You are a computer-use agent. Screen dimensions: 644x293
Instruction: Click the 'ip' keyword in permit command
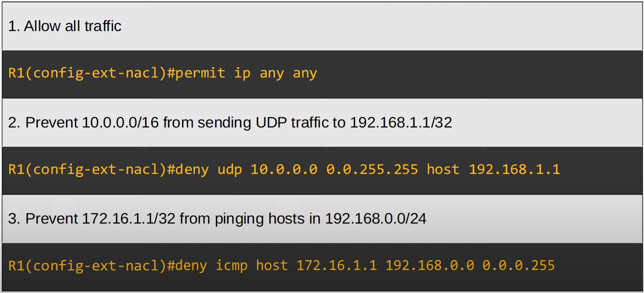point(242,73)
